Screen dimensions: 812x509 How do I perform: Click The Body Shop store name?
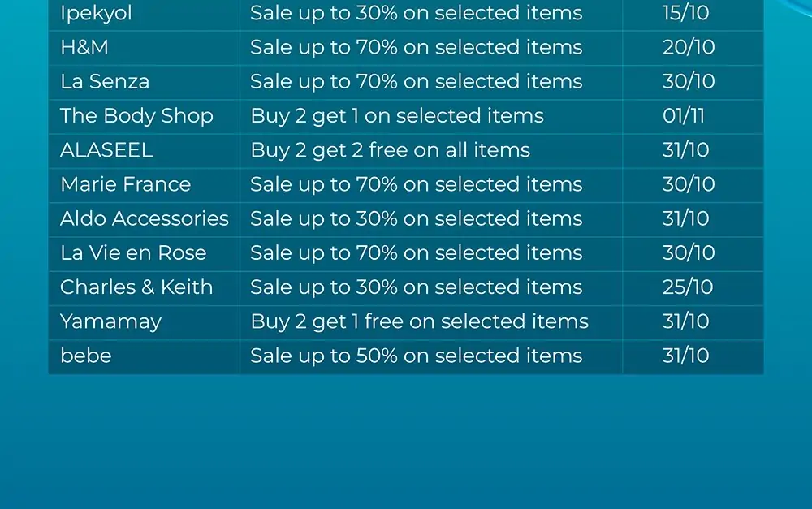(136, 115)
